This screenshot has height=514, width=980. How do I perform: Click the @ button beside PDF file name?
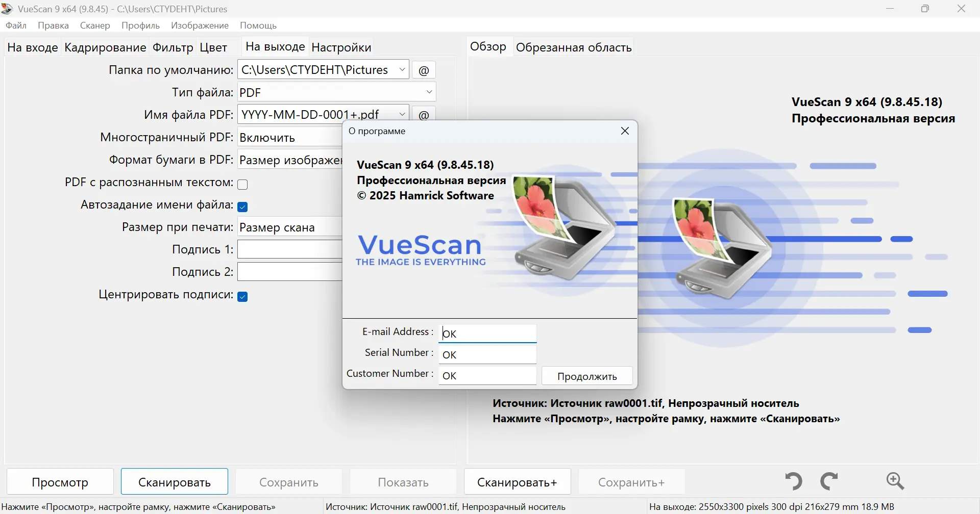click(424, 114)
